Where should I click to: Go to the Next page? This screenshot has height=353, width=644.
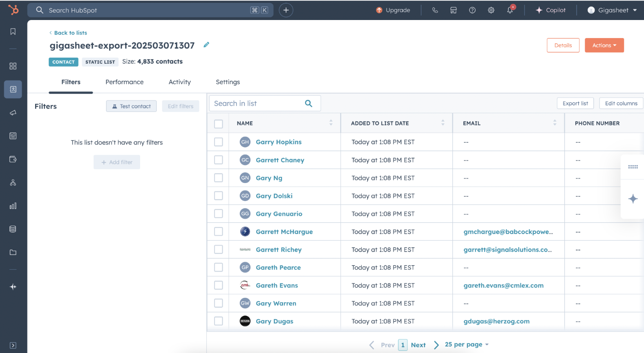(x=425, y=345)
